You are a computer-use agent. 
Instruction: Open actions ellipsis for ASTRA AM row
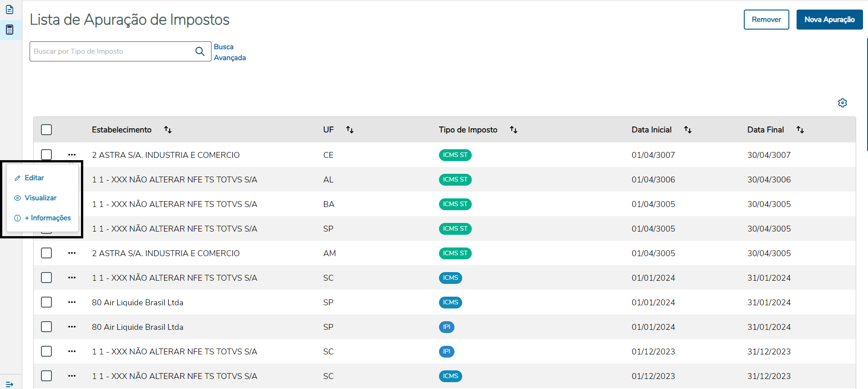point(72,253)
